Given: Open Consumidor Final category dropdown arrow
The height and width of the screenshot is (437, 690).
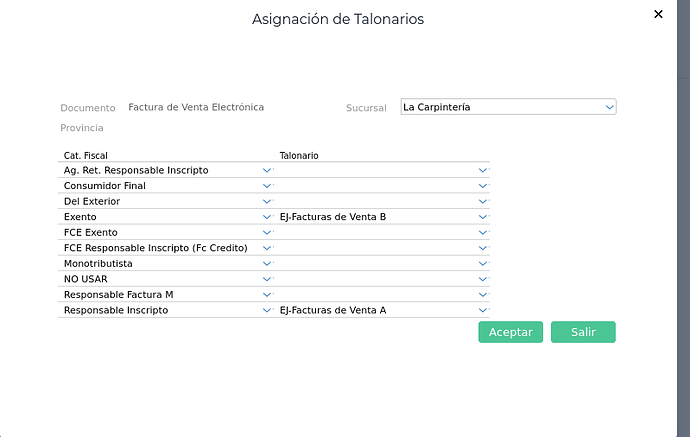Looking at the screenshot, I should click(266, 186).
